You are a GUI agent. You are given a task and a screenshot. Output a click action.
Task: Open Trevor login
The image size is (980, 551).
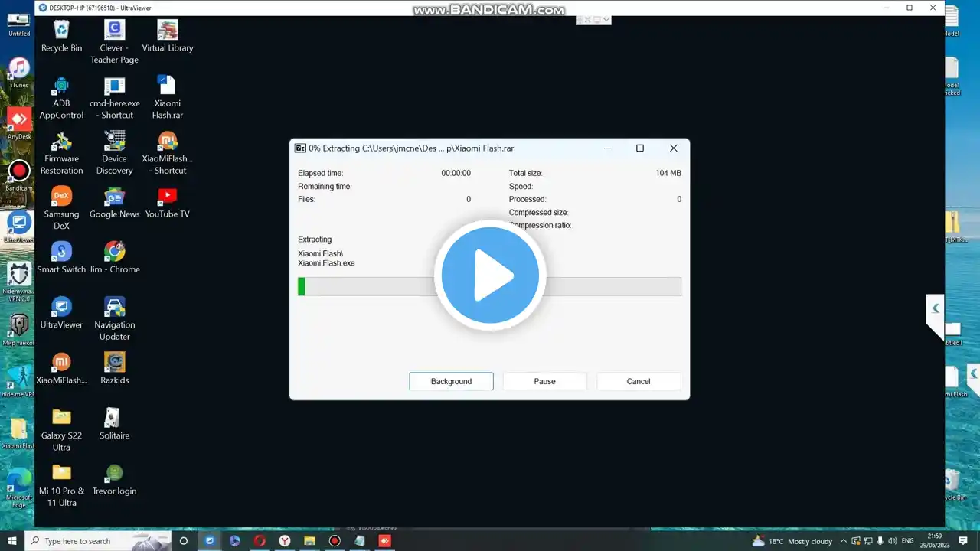[x=114, y=480]
